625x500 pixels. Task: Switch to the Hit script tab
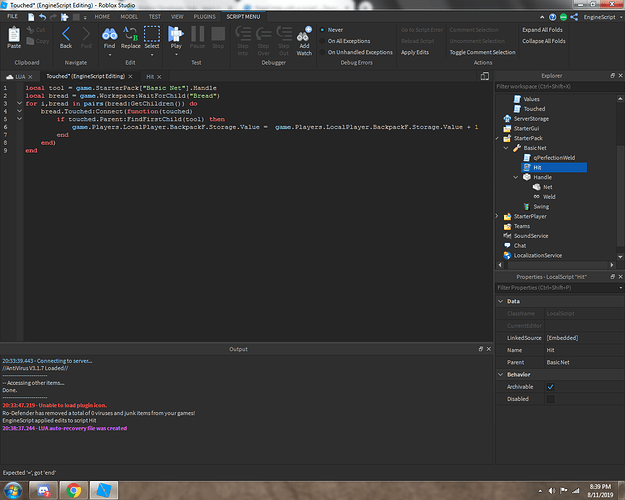150,77
